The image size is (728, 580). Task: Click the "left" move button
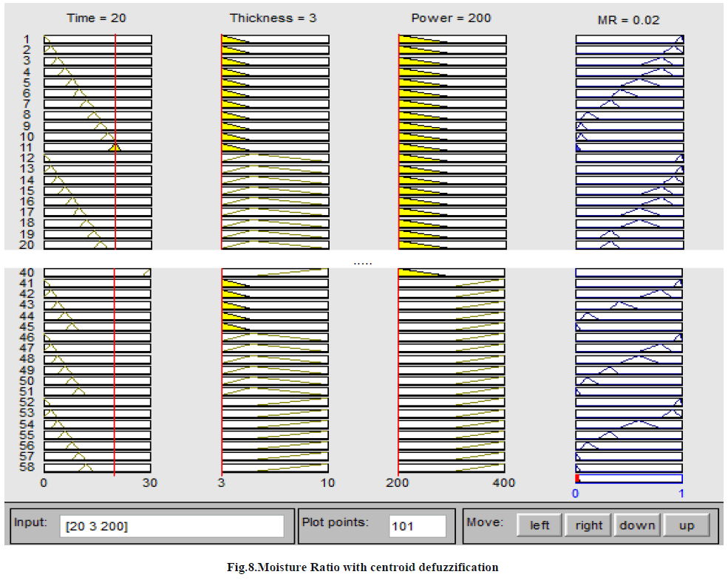click(x=540, y=525)
